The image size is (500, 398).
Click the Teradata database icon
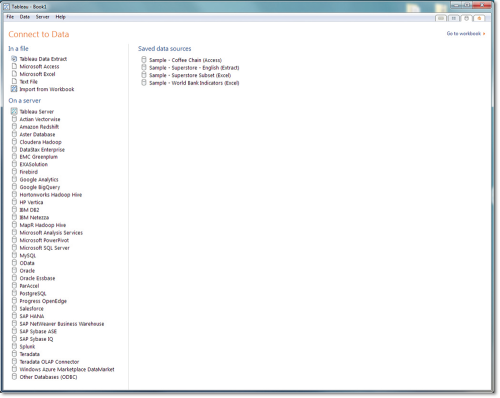pos(14,354)
